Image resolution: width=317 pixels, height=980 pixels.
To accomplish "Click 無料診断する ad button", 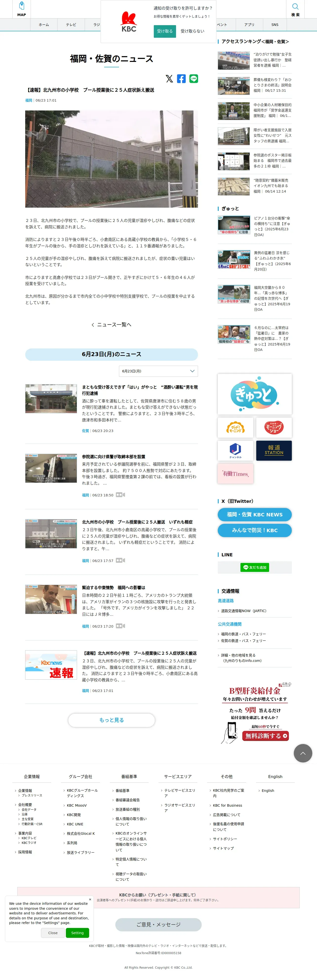I will tap(266, 736).
